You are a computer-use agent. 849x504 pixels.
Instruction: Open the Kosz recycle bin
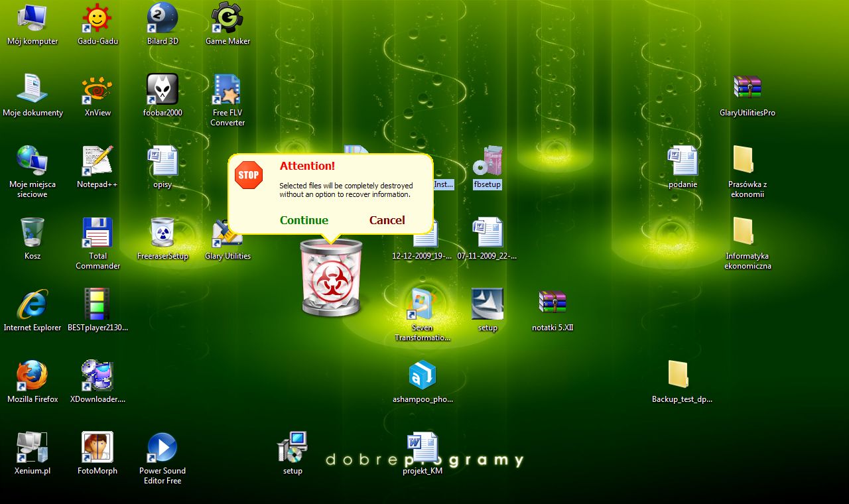pyautogui.click(x=32, y=232)
